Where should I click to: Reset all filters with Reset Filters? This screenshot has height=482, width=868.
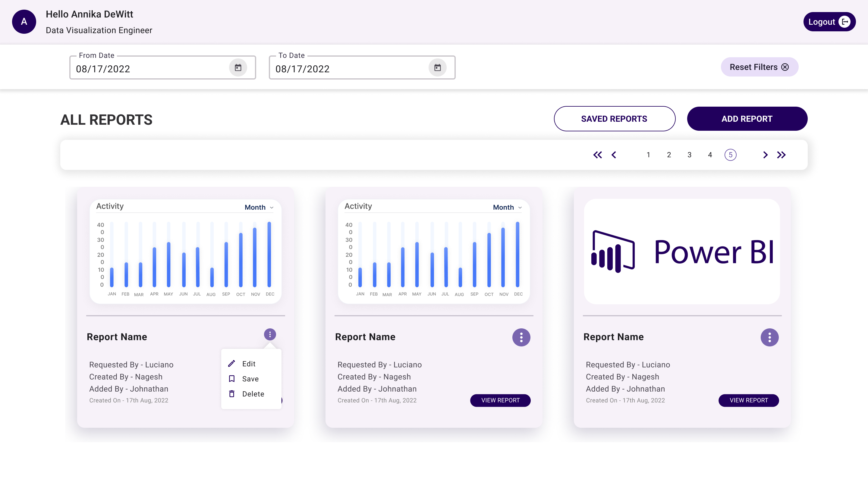[x=759, y=67]
